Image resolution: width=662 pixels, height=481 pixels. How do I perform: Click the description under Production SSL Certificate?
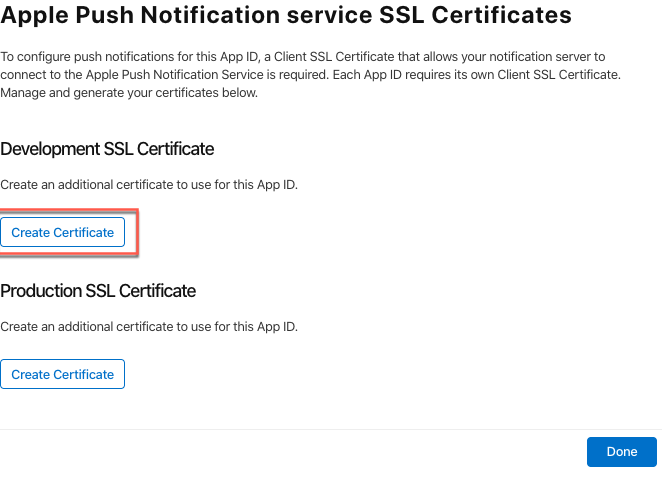[x=149, y=327]
